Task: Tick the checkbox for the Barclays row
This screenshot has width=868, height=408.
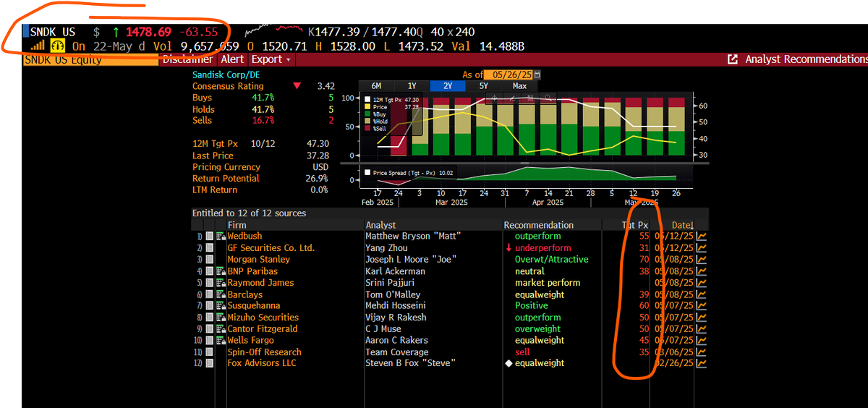Action: 210,294
